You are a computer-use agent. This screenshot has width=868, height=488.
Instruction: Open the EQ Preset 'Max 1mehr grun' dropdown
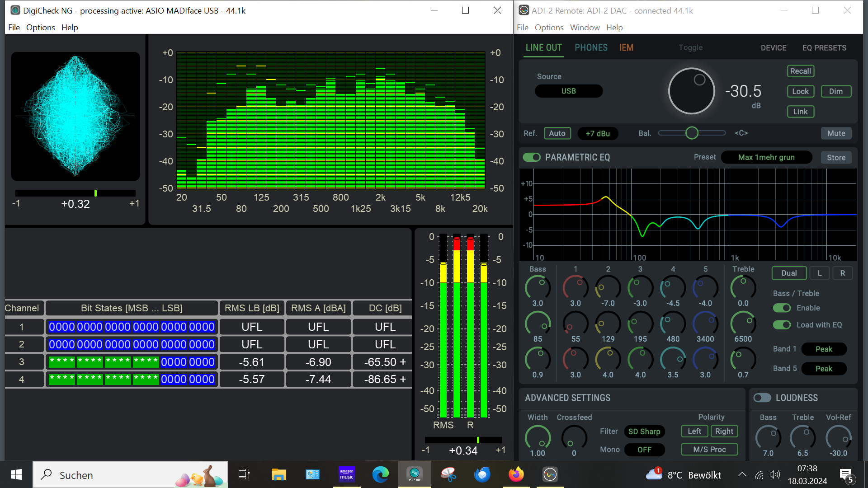(766, 157)
